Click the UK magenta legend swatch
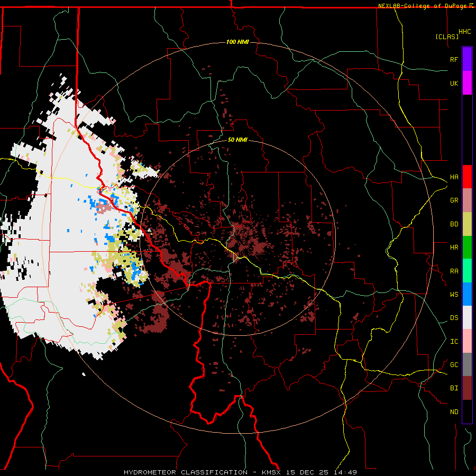Viewport: 476px width, 476px height. (x=467, y=83)
